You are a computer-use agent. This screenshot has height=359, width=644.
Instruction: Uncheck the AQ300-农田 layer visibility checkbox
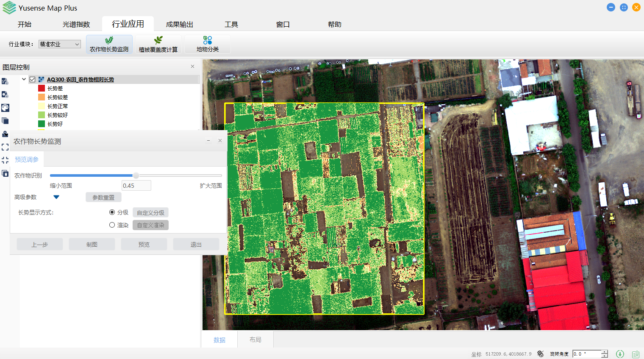click(33, 79)
